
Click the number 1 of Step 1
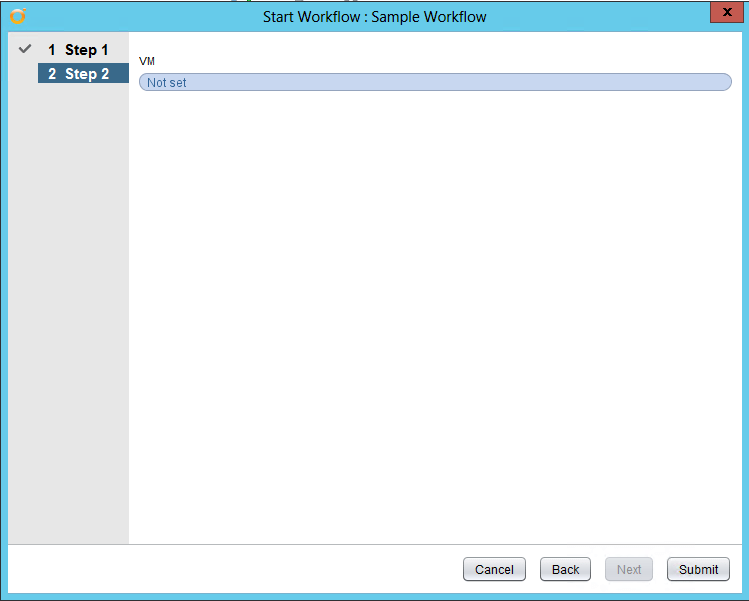(x=52, y=50)
